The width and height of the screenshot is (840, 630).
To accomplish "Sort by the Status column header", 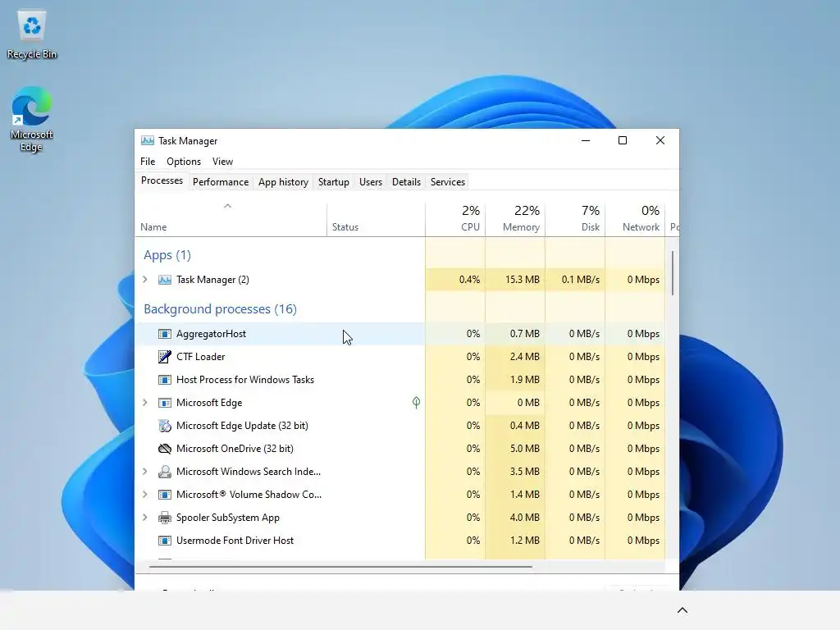I will pos(376,220).
